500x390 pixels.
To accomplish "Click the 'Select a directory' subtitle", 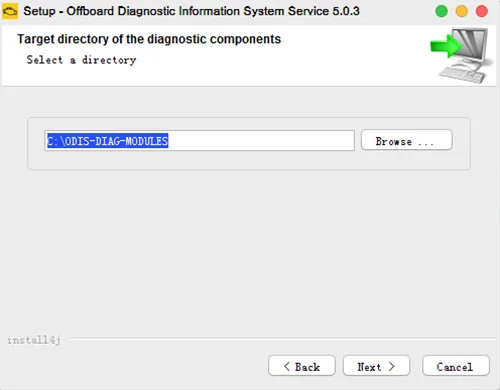I will point(81,60).
